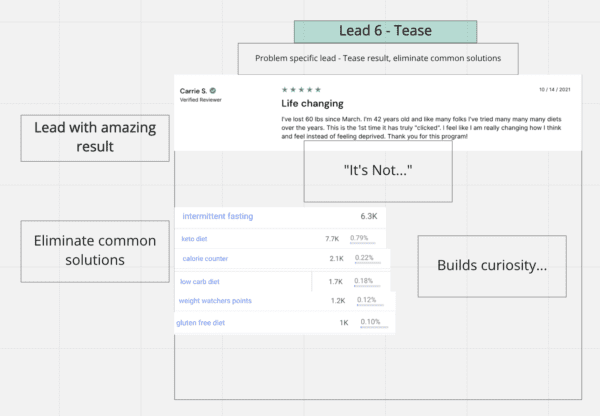Open the 'low carb diet' keyword link
The image size is (600, 416).
click(x=200, y=282)
